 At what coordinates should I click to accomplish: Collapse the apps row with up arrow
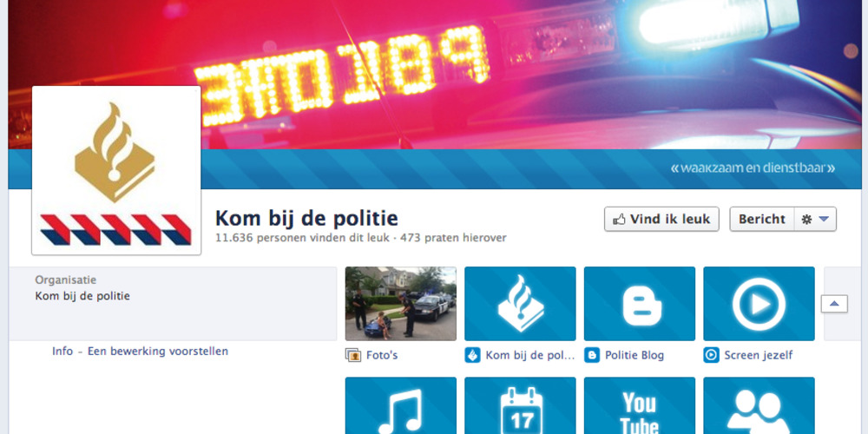(834, 303)
